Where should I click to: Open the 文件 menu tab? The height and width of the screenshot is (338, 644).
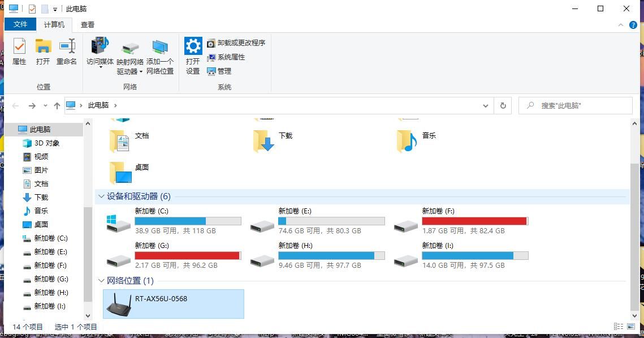click(x=20, y=24)
